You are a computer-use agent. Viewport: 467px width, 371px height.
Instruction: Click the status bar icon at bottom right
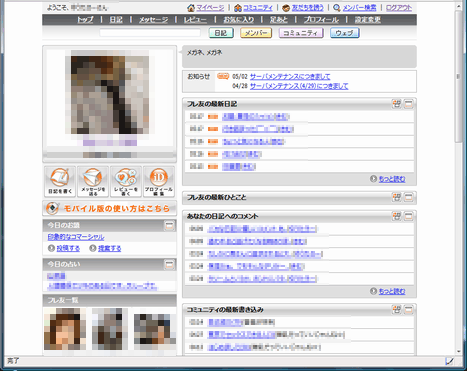449,361
